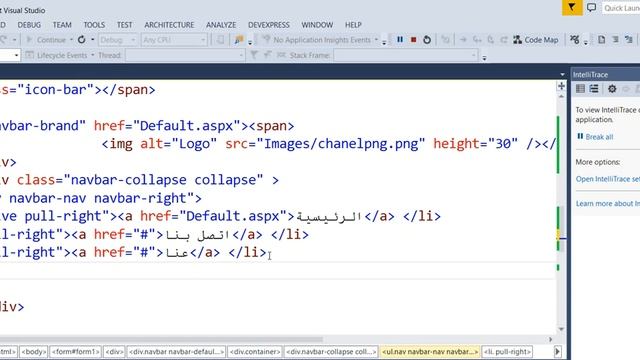Click the breadcrumb scroll right arrow
The width and height of the screenshot is (640, 360).
558,351
